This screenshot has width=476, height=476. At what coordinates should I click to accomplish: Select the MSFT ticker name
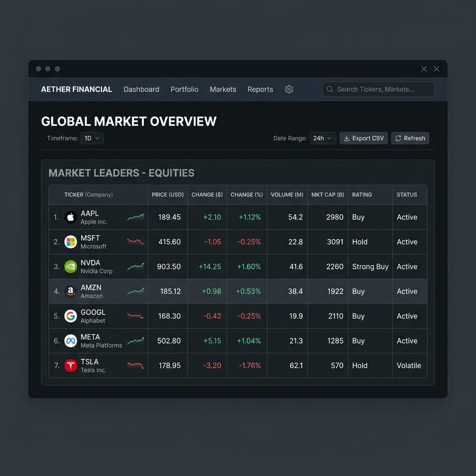90,238
